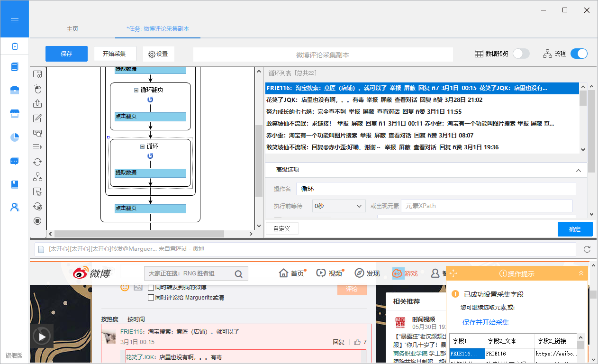Sort comments using the 按热度 tab
The width and height of the screenshot is (598, 364).
(110, 319)
